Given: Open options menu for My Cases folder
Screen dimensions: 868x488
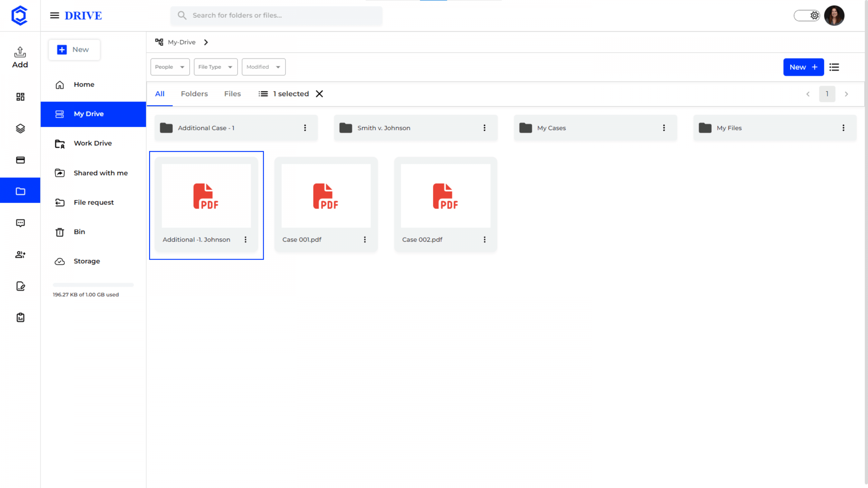Looking at the screenshot, I should pyautogui.click(x=664, y=128).
